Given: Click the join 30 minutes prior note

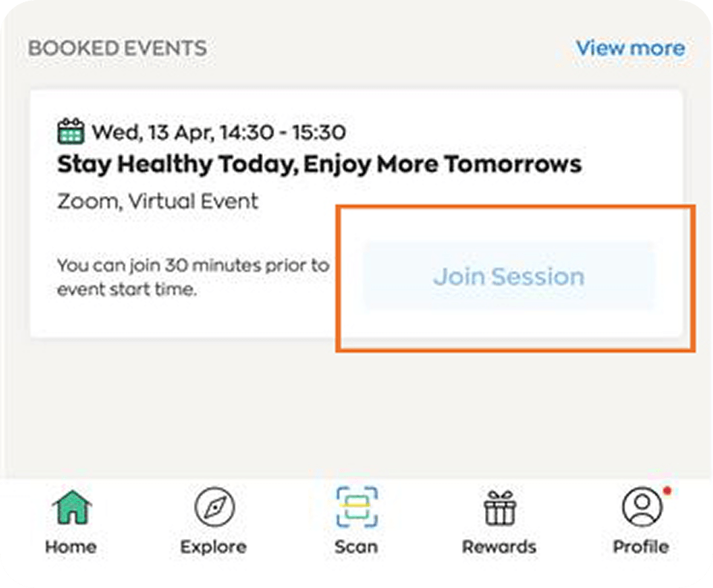Looking at the screenshot, I should [x=193, y=277].
